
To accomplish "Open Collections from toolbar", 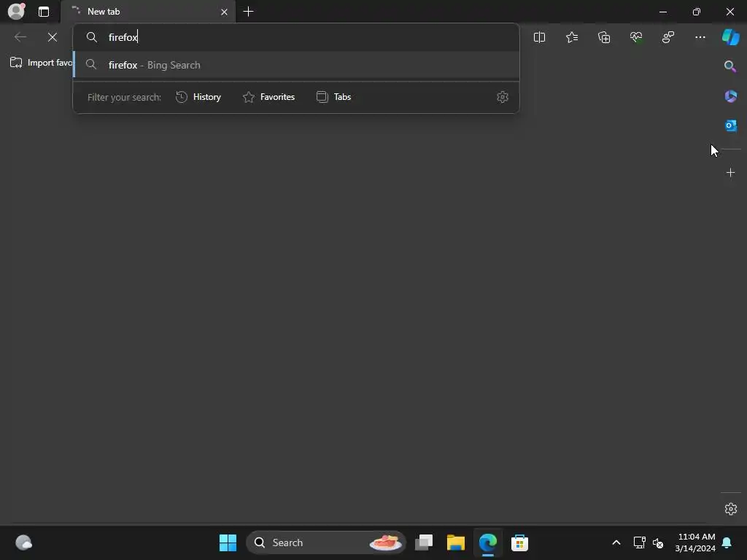I will point(604,37).
